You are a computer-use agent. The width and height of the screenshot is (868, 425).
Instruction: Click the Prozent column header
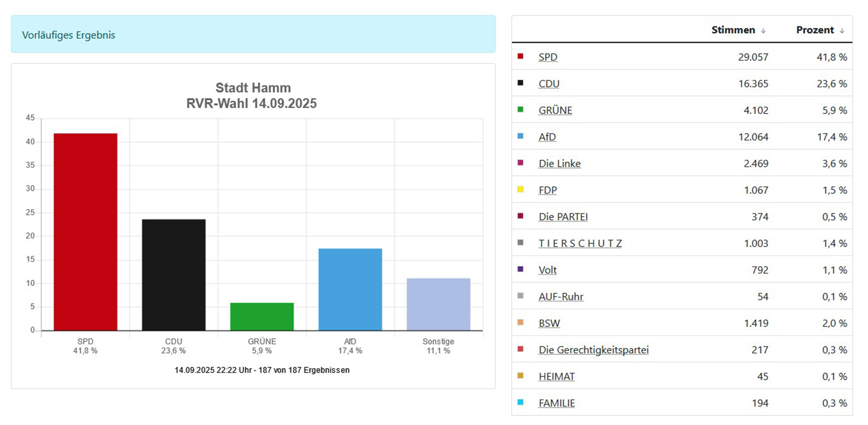[x=815, y=30]
